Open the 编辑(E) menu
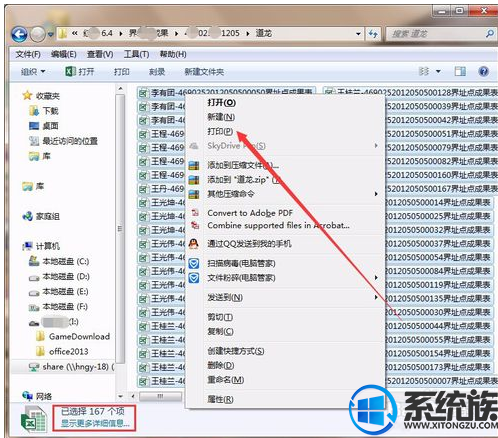Screen dimensions: 498x438 64,54
